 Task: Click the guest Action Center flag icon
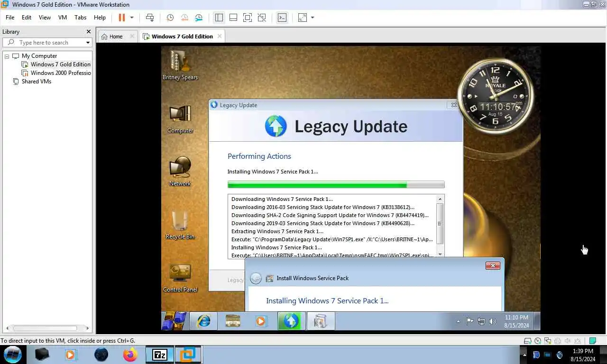[x=469, y=321]
